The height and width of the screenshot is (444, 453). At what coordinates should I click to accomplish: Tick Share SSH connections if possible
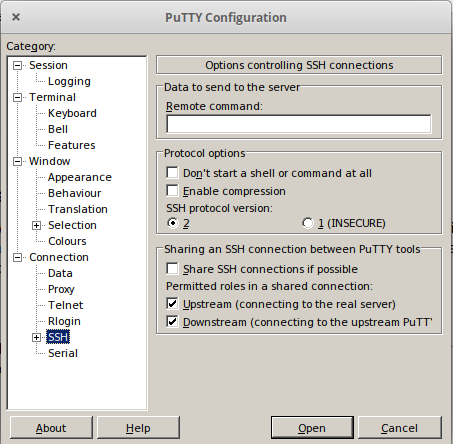click(x=172, y=269)
